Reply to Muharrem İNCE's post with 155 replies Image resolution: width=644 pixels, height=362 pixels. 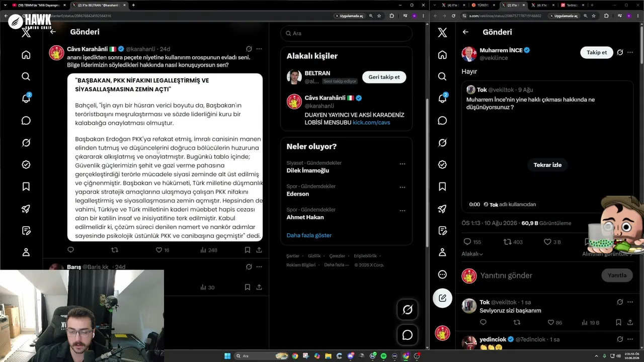[472, 242]
